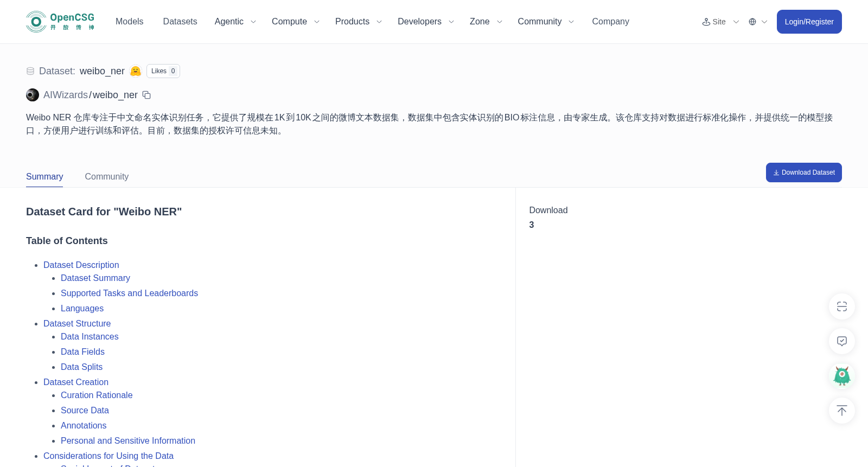Jump to Dataset Creation
The width and height of the screenshot is (868, 467).
(x=76, y=382)
